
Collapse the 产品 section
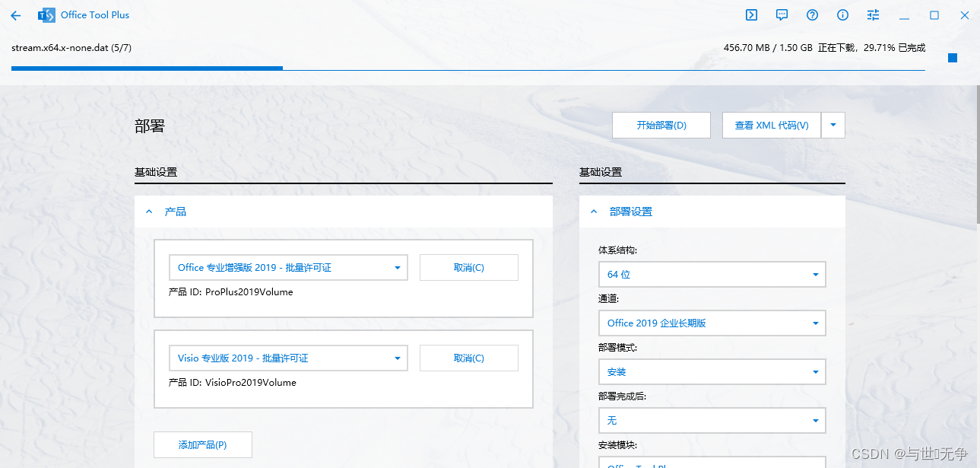[x=344, y=212]
